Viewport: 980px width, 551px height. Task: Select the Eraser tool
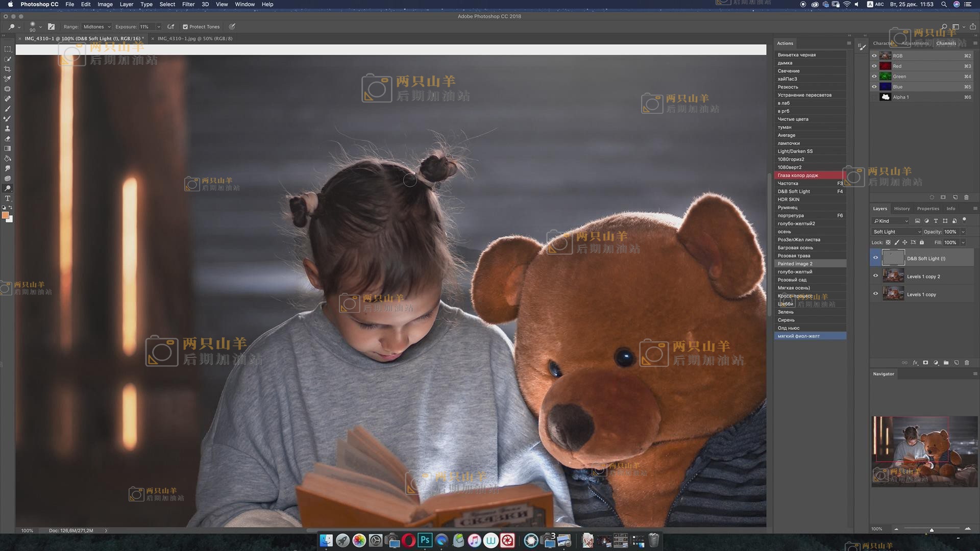8,139
